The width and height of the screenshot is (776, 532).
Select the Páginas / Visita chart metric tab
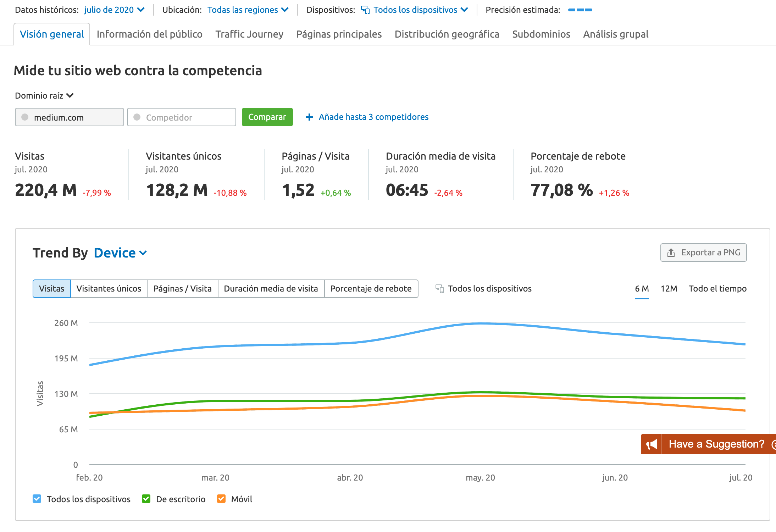[x=183, y=289]
